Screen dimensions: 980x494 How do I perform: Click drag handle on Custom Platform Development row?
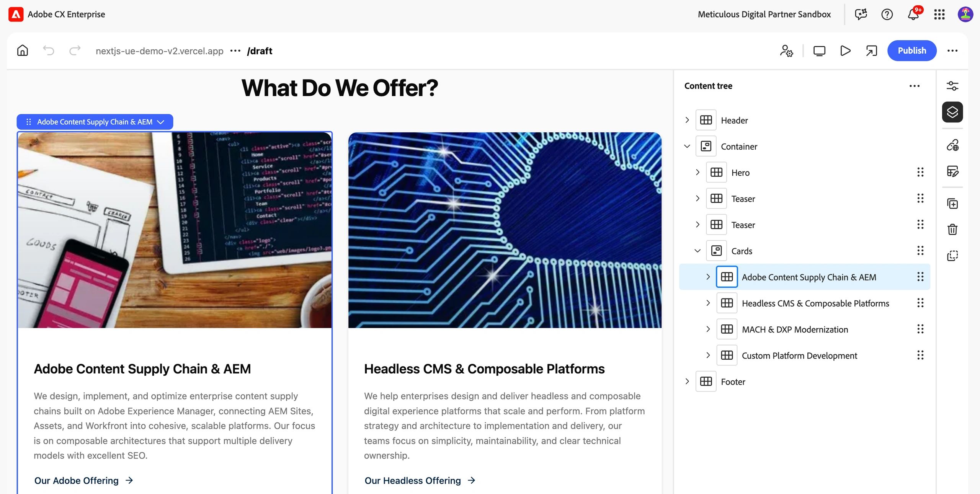tap(920, 355)
